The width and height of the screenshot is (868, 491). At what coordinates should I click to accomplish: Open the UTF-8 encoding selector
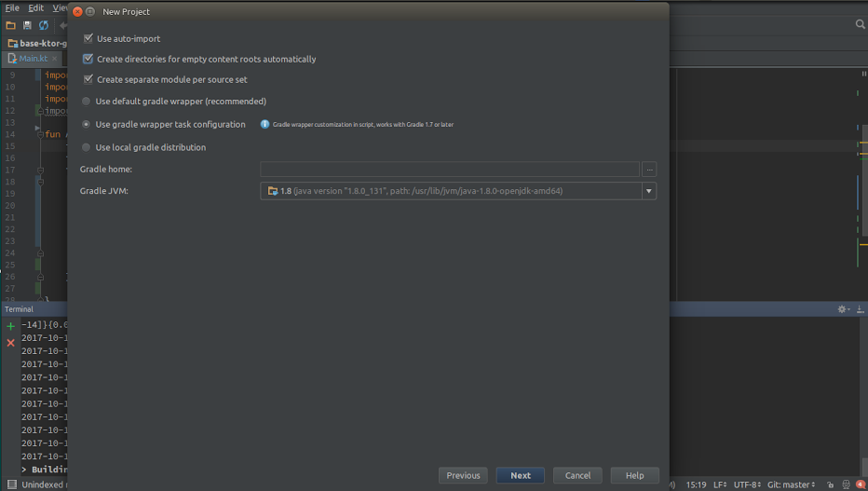(x=747, y=484)
